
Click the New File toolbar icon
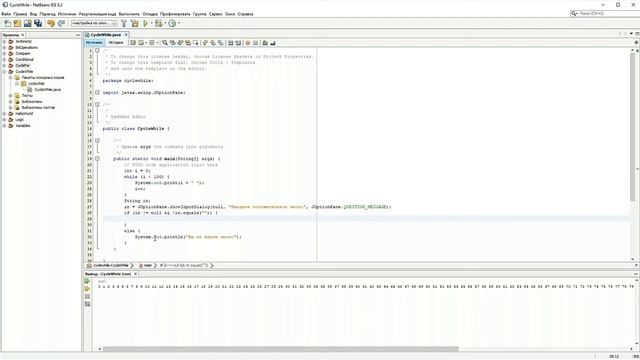(x=7, y=23)
